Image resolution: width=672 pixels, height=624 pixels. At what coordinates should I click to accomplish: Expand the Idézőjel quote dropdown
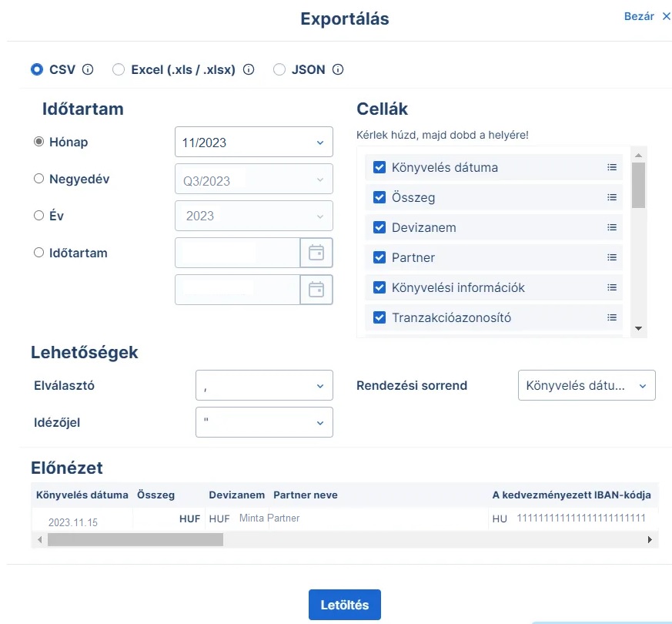pos(264,422)
